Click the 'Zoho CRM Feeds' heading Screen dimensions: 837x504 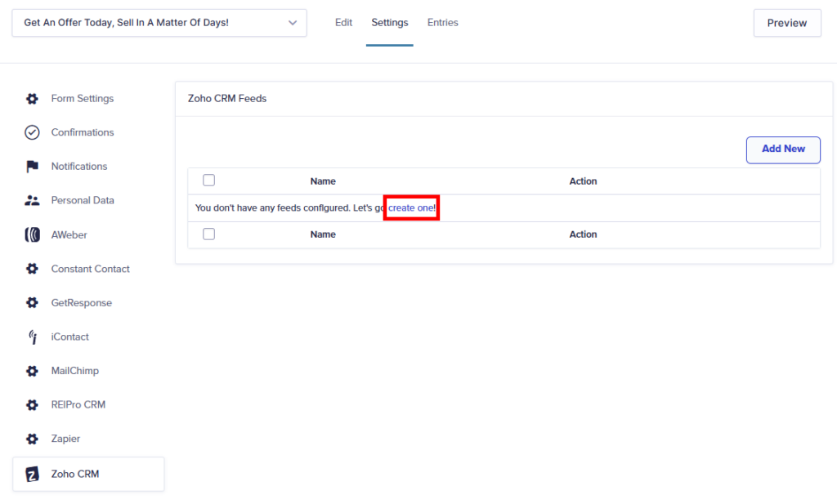(227, 99)
